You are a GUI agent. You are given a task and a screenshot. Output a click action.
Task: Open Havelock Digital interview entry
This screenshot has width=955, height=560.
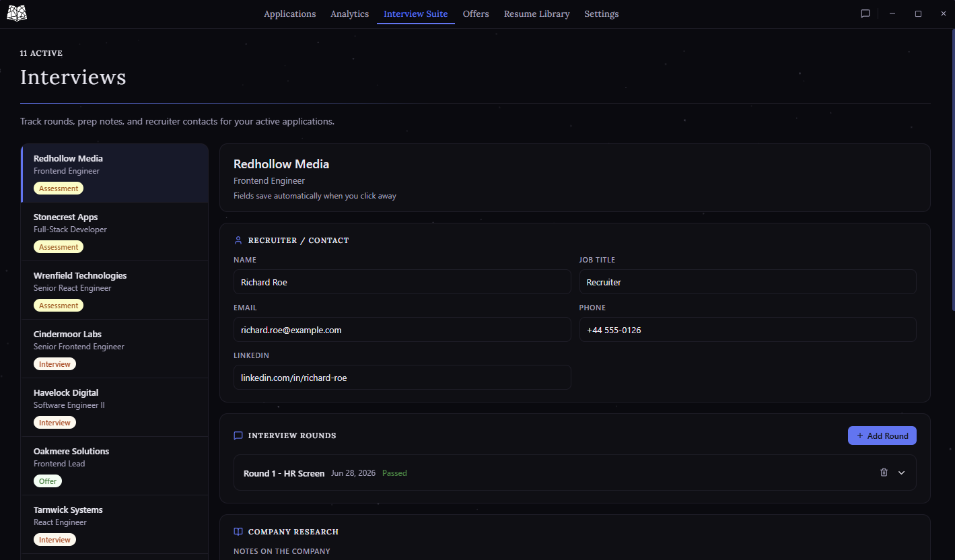pyautogui.click(x=115, y=407)
